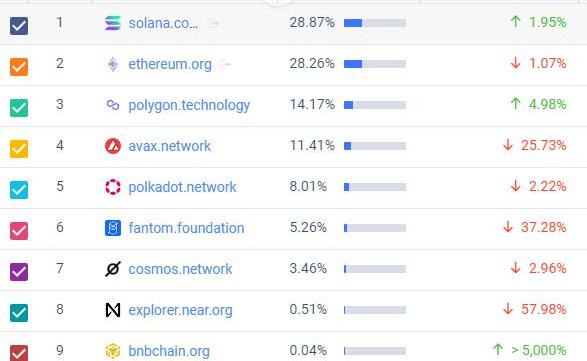Image resolution: width=587 pixels, height=361 pixels.
Task: Click the Polkadot circle logo icon
Action: (x=113, y=187)
